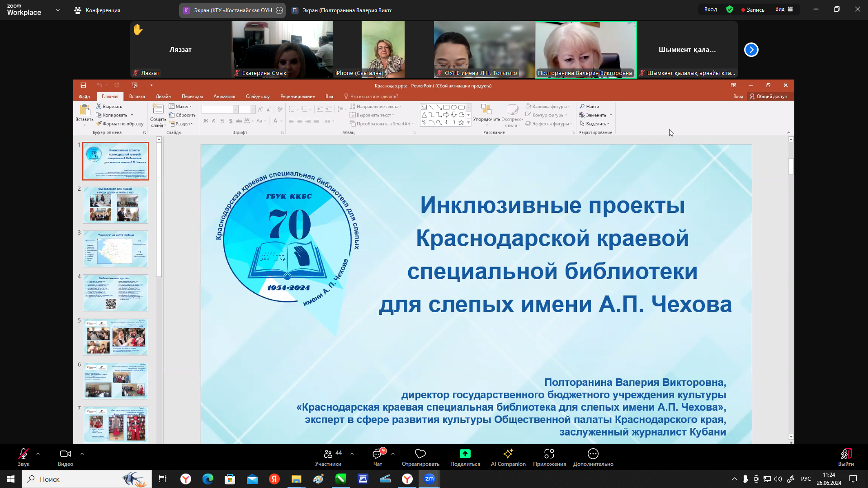Open the Макет layout dropdown
This screenshot has width=868, height=488.
click(180, 106)
